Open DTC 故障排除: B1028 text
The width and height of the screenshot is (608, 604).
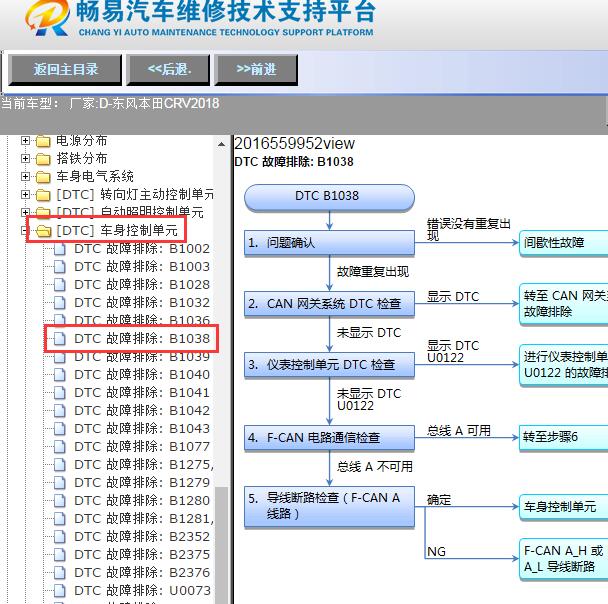click(142, 285)
